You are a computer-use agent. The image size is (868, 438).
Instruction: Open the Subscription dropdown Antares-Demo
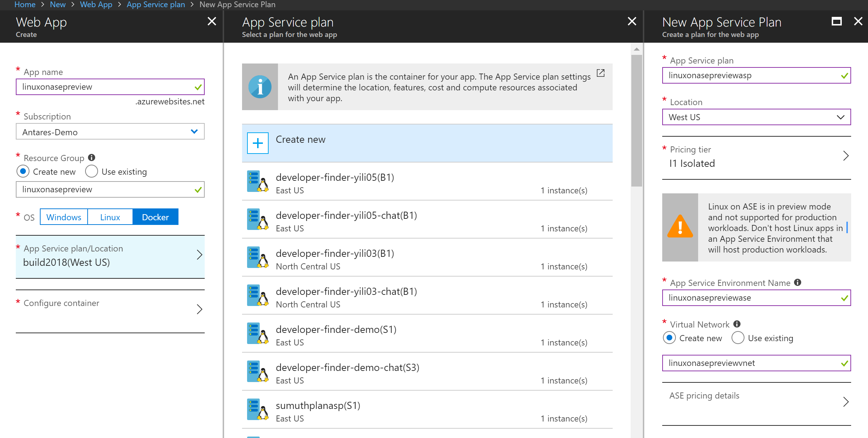(x=110, y=132)
